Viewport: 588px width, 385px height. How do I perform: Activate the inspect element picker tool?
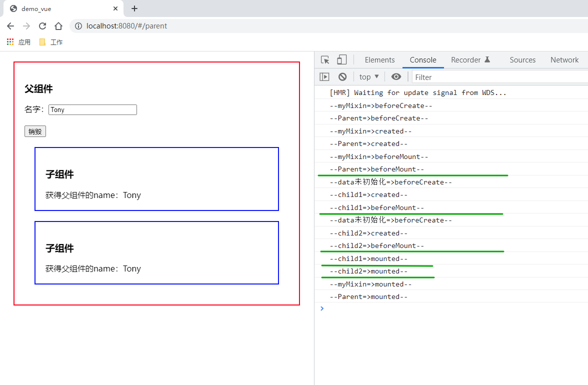(325, 59)
